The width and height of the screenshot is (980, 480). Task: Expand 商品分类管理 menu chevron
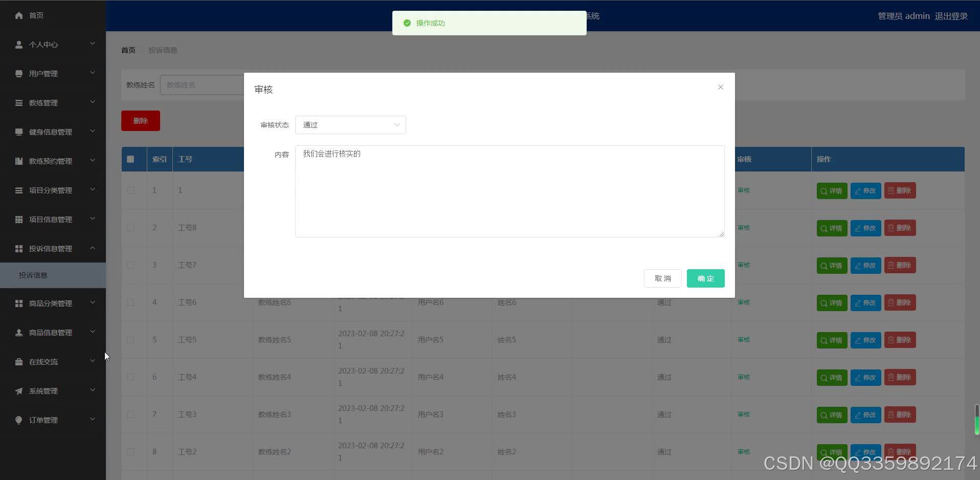(93, 302)
